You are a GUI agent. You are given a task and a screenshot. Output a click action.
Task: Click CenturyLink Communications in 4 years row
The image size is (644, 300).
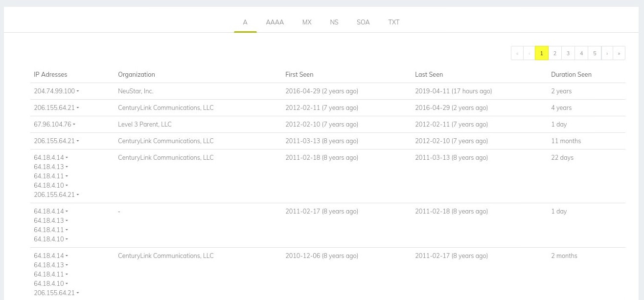(166, 107)
